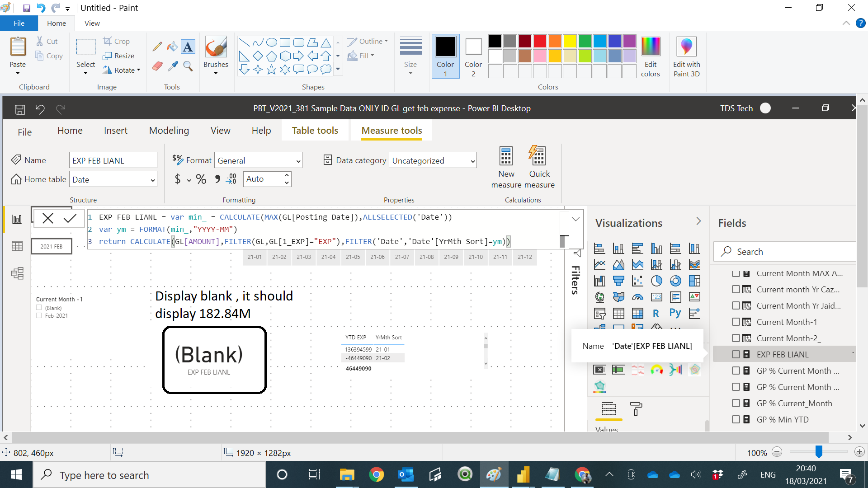
Task: Select the Python visual icon
Action: tap(675, 313)
